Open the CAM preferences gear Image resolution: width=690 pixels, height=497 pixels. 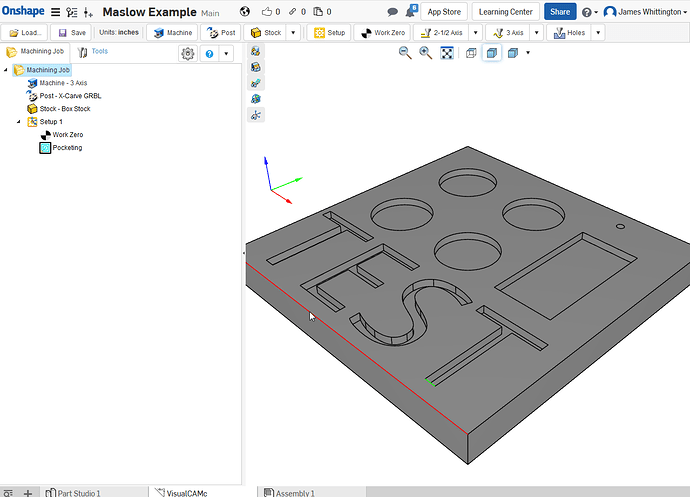[188, 54]
